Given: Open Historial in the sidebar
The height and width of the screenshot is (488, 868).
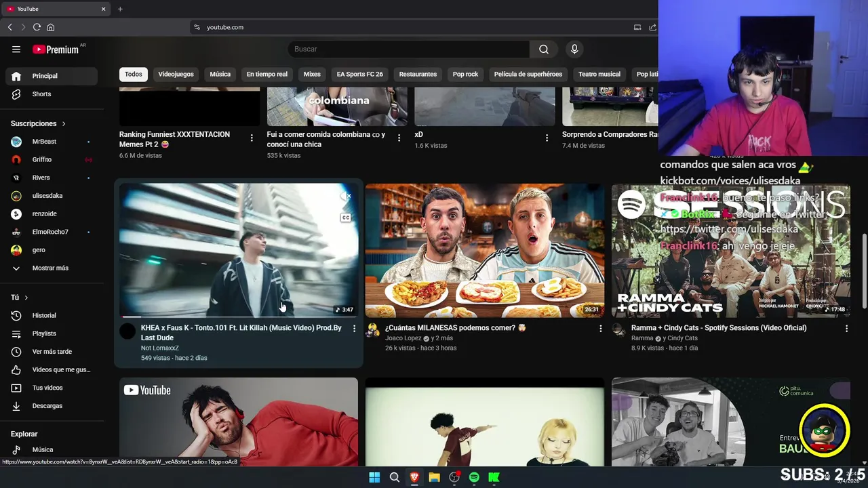Looking at the screenshot, I should (52, 315).
